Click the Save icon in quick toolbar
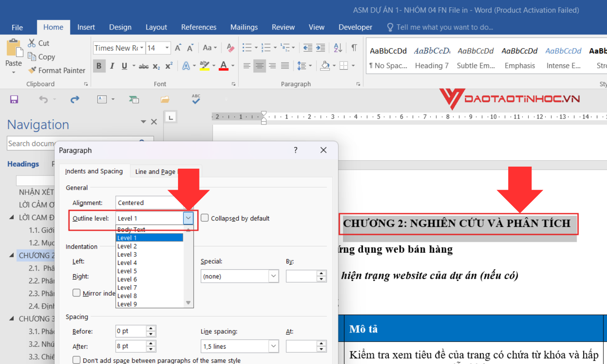 14,99
